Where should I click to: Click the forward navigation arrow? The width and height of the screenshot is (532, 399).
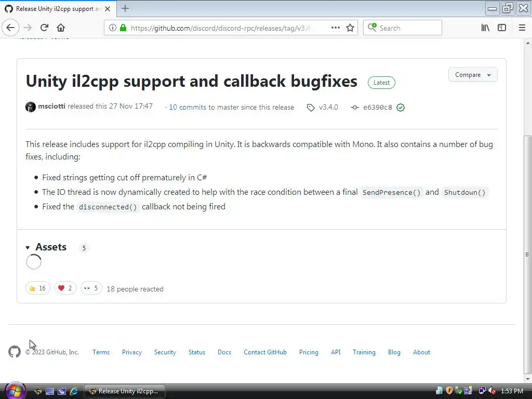pyautogui.click(x=28, y=28)
